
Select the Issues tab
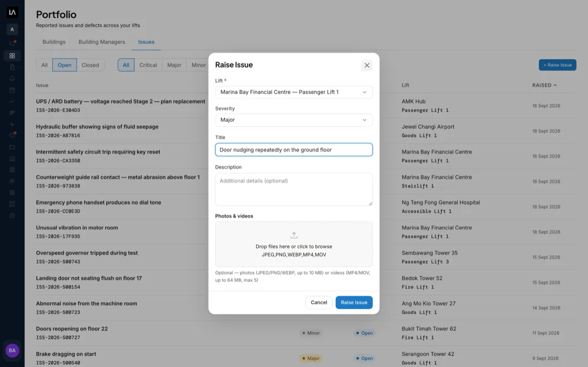[146, 42]
